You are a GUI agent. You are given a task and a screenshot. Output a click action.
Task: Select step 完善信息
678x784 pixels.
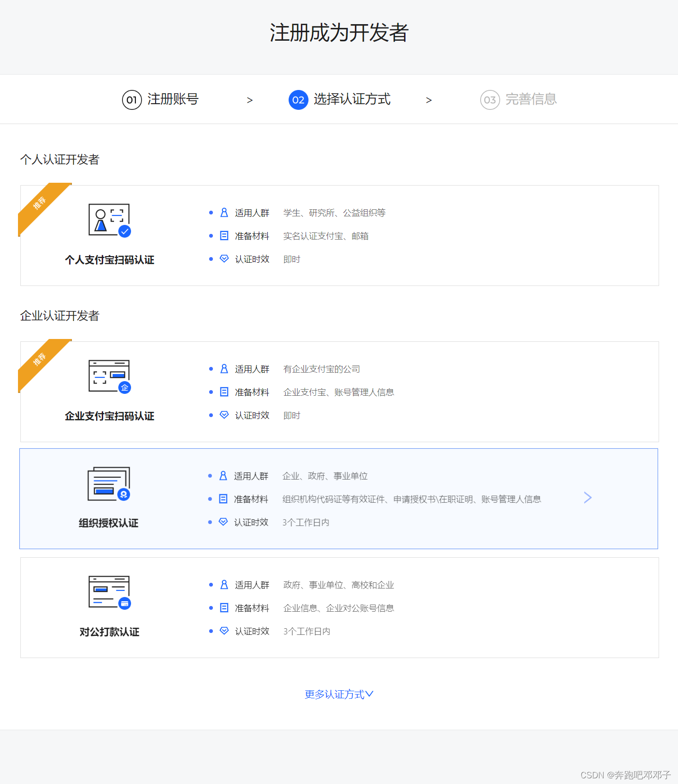pos(531,99)
